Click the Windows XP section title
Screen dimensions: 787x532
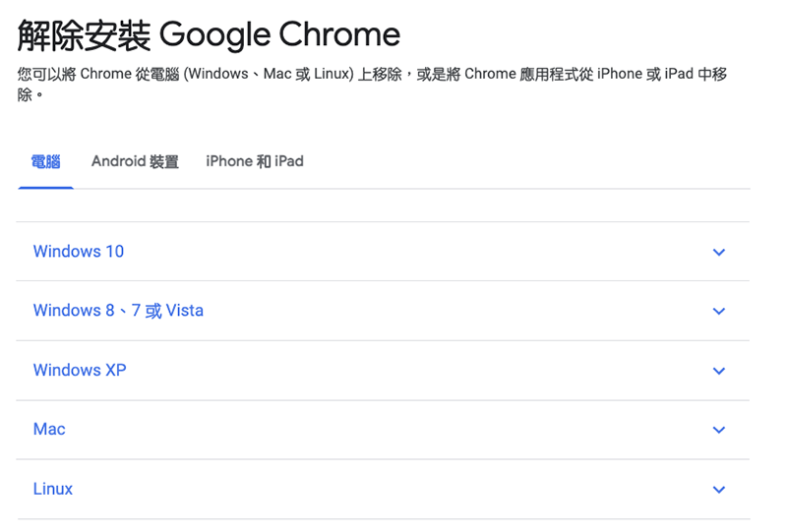80,371
